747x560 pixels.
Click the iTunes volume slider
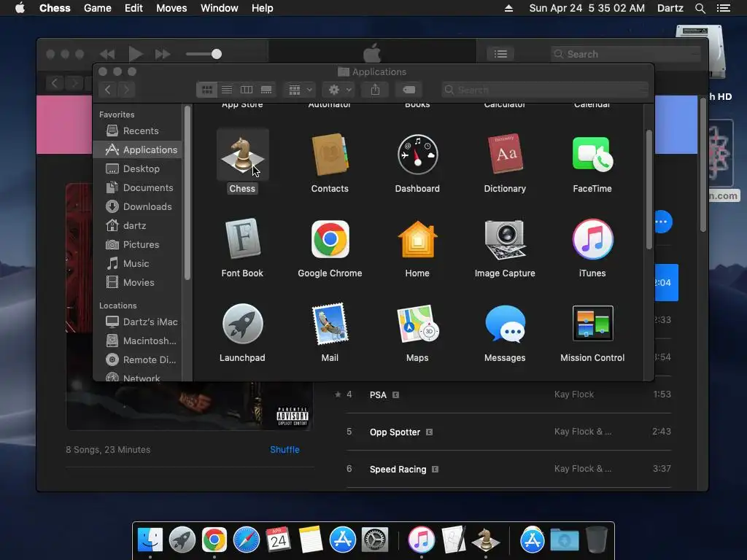click(204, 54)
